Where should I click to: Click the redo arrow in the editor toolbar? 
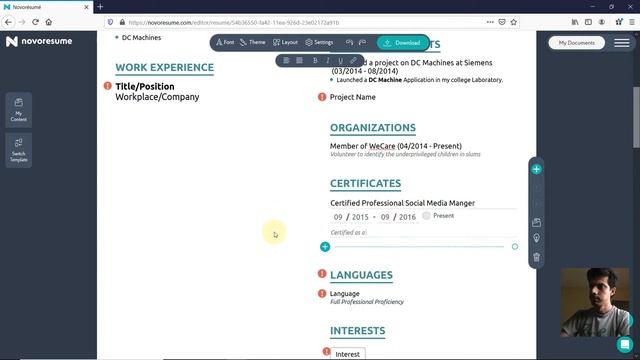click(x=362, y=42)
